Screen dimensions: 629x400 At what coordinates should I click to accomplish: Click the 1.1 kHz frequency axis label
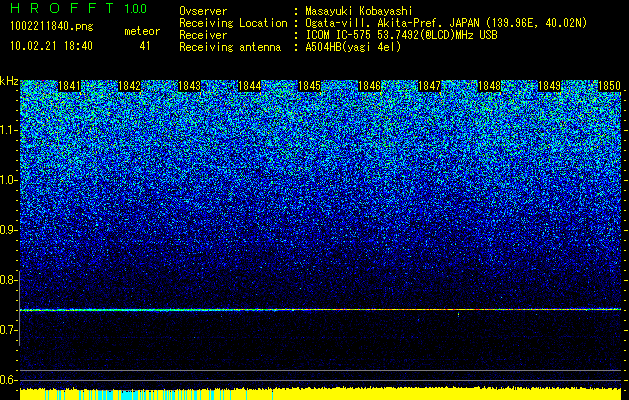[9, 130]
